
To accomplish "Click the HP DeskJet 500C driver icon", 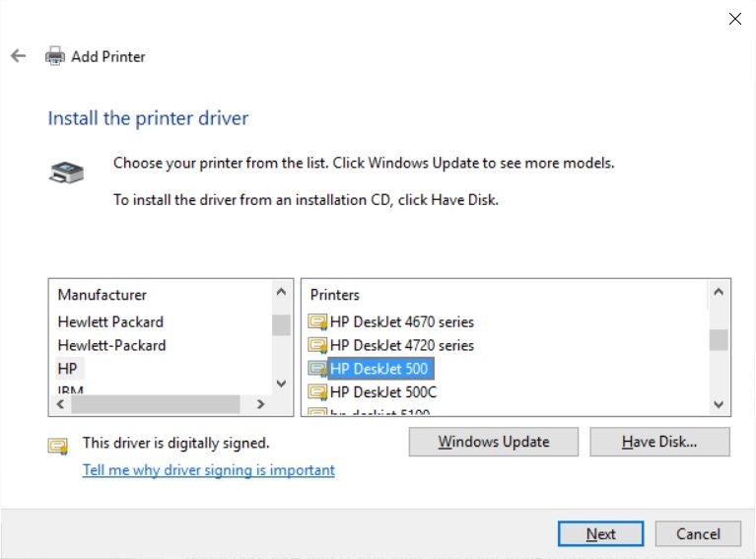I will 317,392.
